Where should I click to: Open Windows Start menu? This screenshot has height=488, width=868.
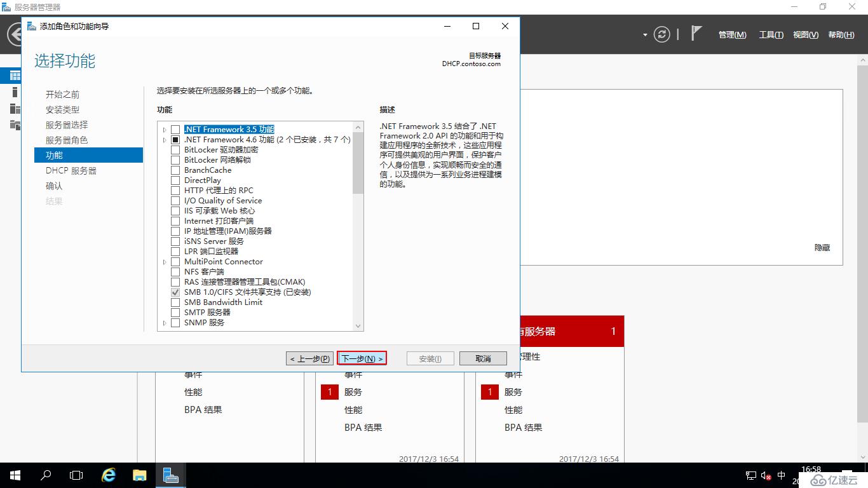(x=15, y=475)
